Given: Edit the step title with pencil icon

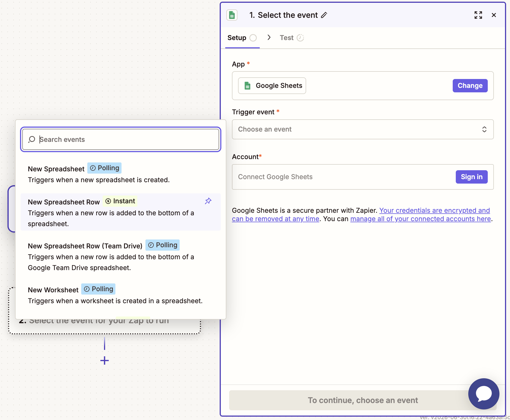Looking at the screenshot, I should tap(324, 15).
